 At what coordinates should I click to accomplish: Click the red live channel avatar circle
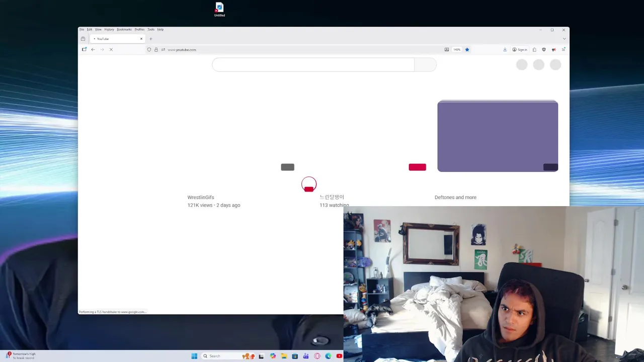(x=309, y=185)
